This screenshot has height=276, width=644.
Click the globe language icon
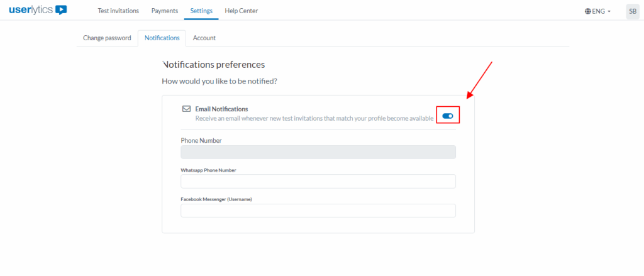(587, 11)
